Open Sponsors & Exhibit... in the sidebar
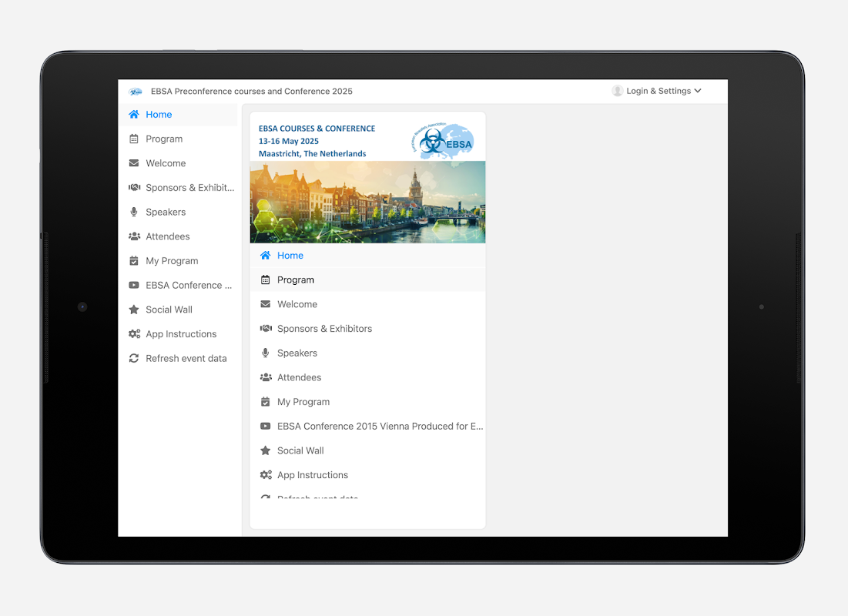This screenshot has width=848, height=616. pos(178,188)
